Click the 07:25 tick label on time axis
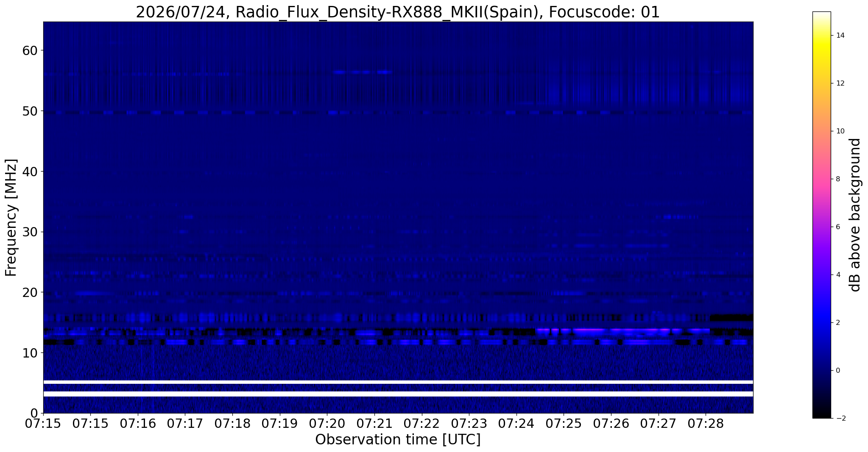Viewport: 868px width, 452px height. click(564, 424)
